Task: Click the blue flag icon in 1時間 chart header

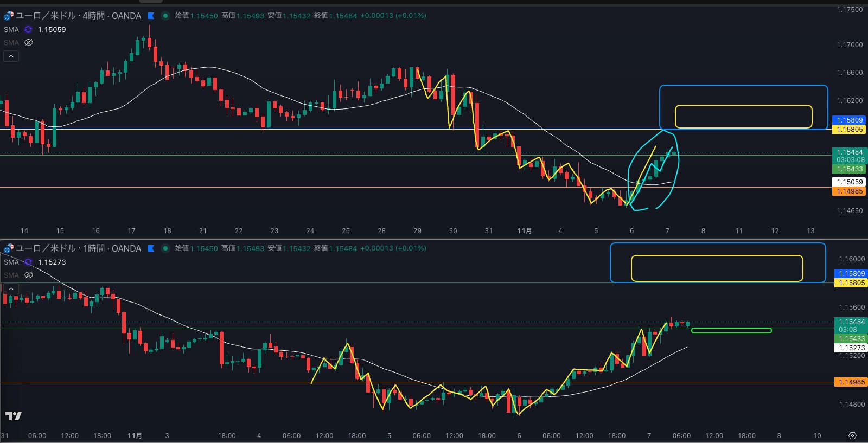Action: pos(151,248)
